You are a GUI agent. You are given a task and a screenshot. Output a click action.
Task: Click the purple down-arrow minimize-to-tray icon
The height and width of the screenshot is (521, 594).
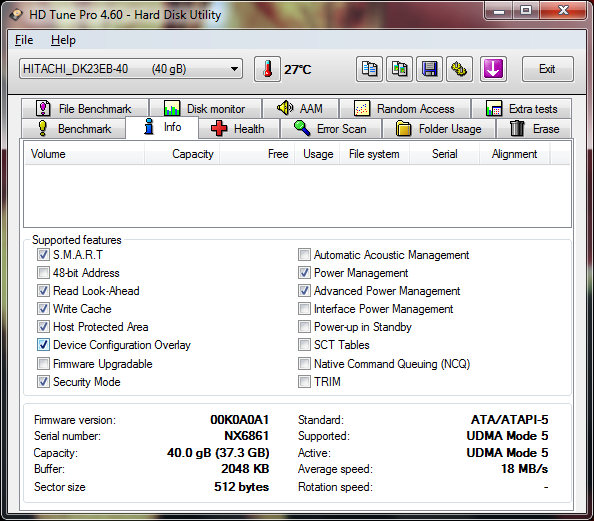click(493, 69)
